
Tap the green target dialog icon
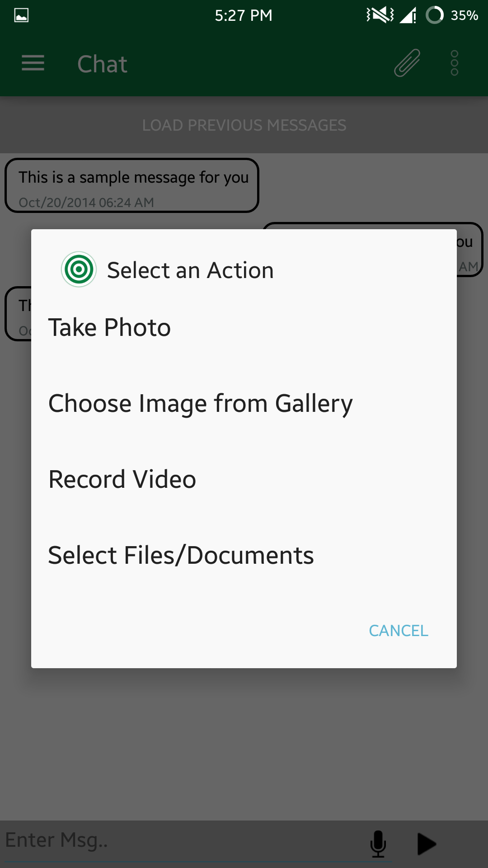79,269
